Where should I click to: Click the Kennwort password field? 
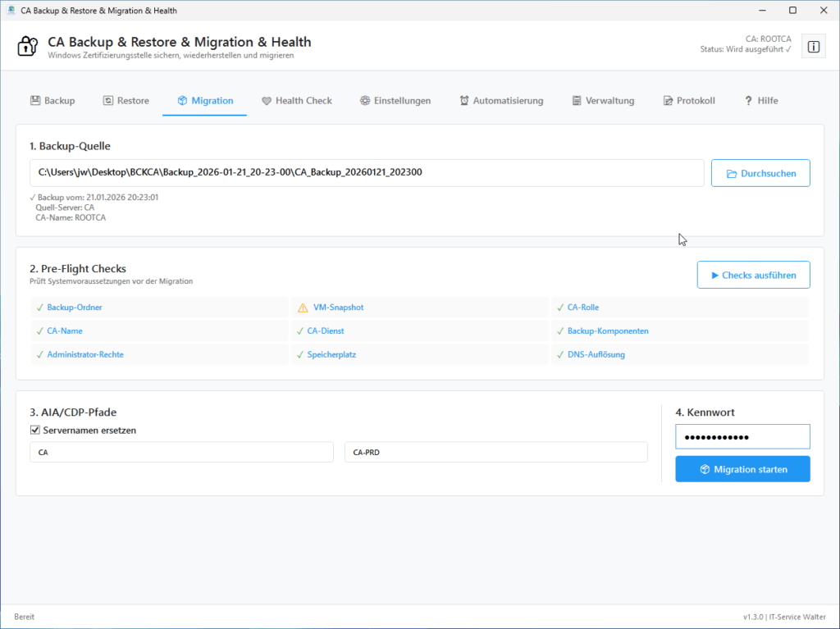pos(742,436)
